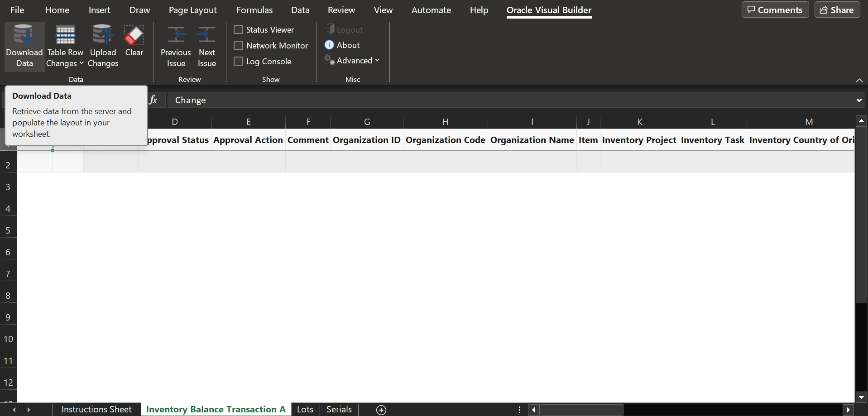Click the vertical scrollbar down arrow
Viewport: 868px width, 416px height.
pyautogui.click(x=861, y=397)
